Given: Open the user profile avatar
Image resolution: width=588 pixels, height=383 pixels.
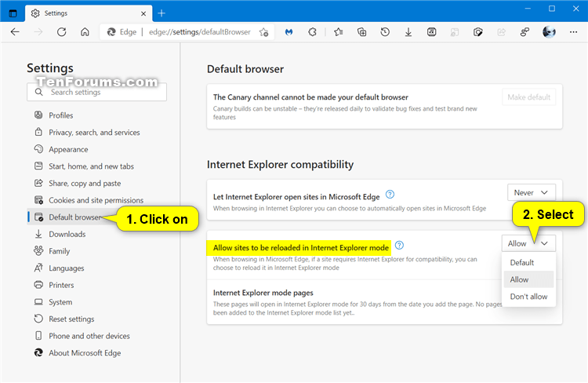Looking at the screenshot, I should tap(549, 32).
